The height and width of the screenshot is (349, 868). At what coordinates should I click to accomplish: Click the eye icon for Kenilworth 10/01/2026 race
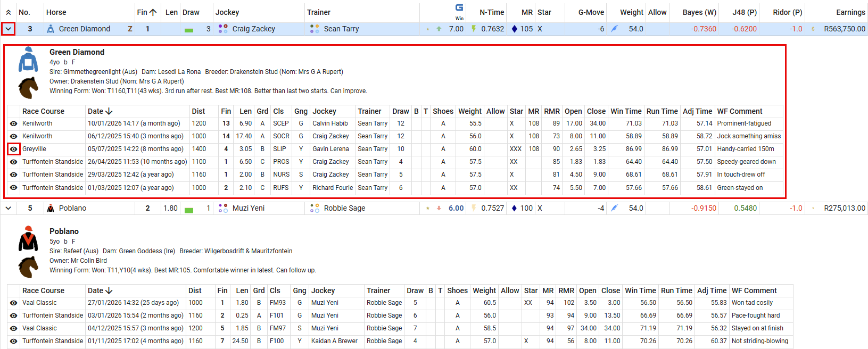click(x=14, y=123)
